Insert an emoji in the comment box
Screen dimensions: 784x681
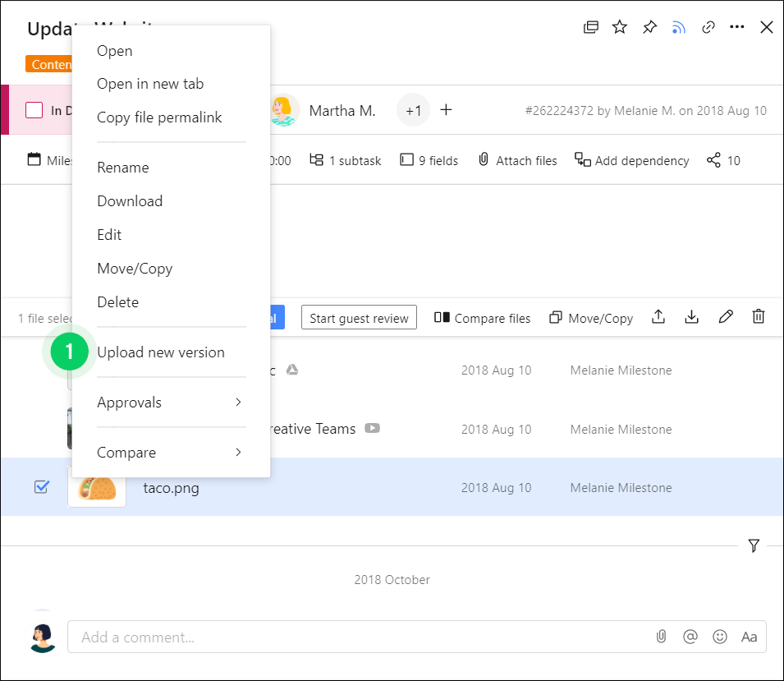[720, 637]
